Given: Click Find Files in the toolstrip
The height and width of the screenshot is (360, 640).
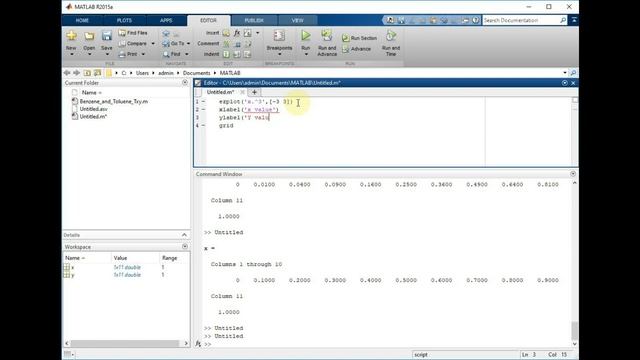Looking at the screenshot, I should coord(133,33).
